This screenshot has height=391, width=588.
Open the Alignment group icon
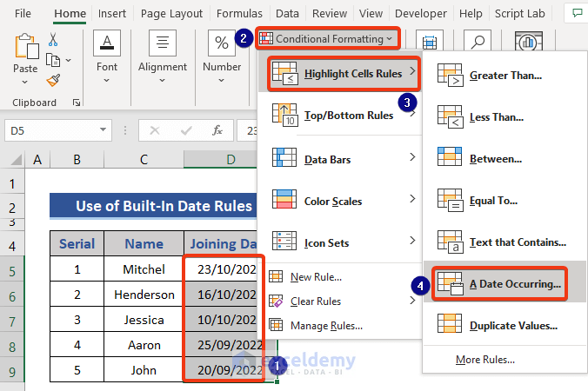[x=163, y=43]
